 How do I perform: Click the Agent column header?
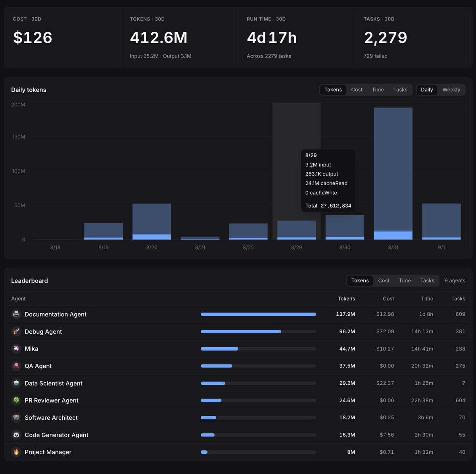coord(18,299)
